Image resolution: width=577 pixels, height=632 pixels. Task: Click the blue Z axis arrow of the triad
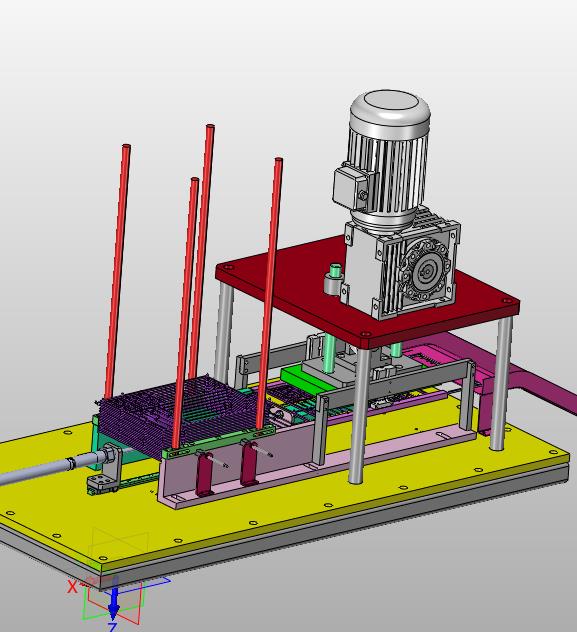(x=114, y=601)
